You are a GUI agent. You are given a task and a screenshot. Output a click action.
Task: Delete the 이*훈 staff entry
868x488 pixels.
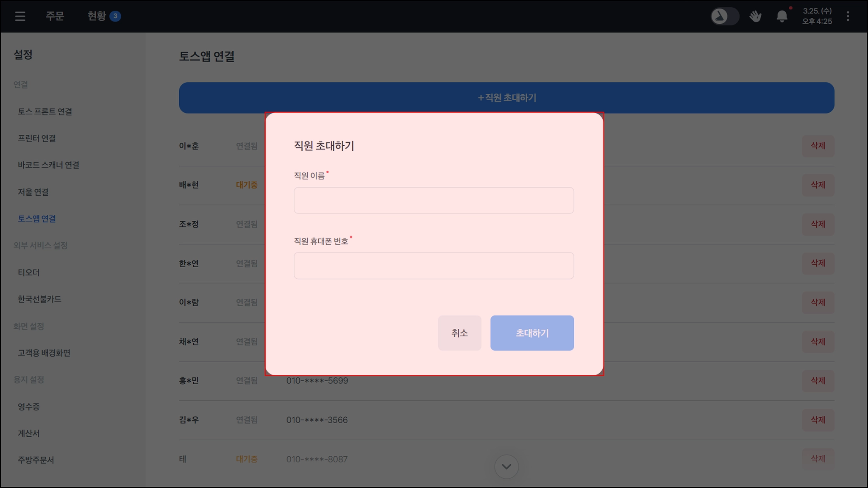pos(818,146)
